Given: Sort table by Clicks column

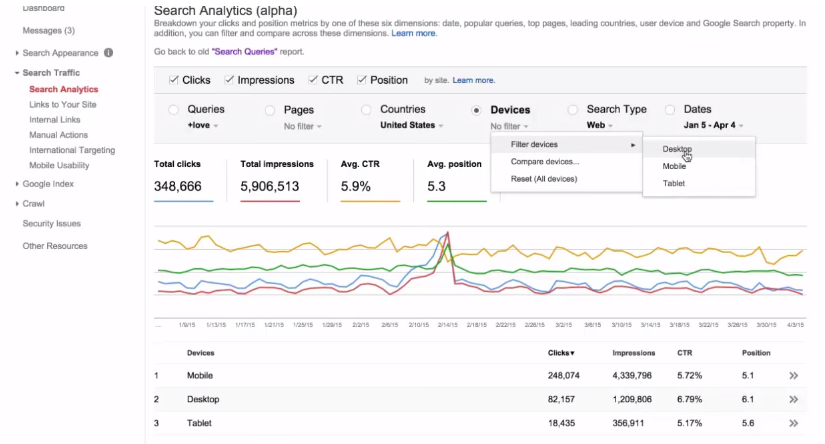Looking at the screenshot, I should (561, 353).
